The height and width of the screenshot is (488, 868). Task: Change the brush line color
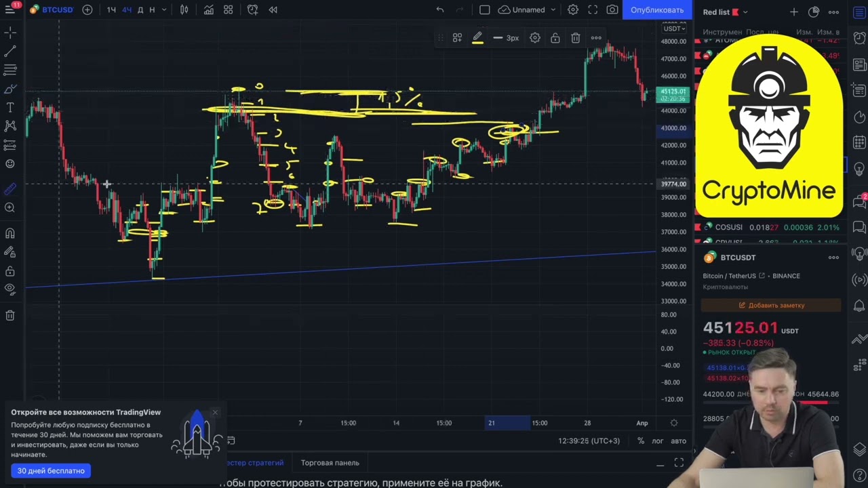tap(477, 38)
